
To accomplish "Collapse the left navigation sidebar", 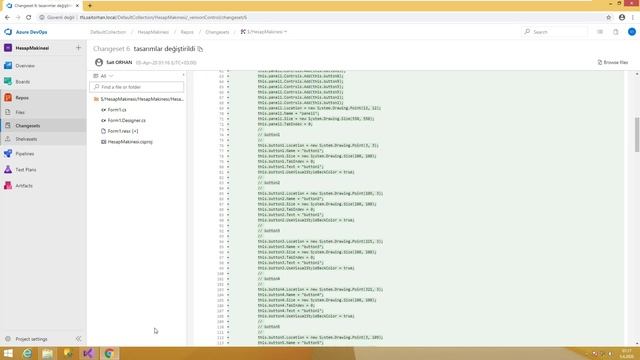I will pyautogui.click(x=78, y=339).
